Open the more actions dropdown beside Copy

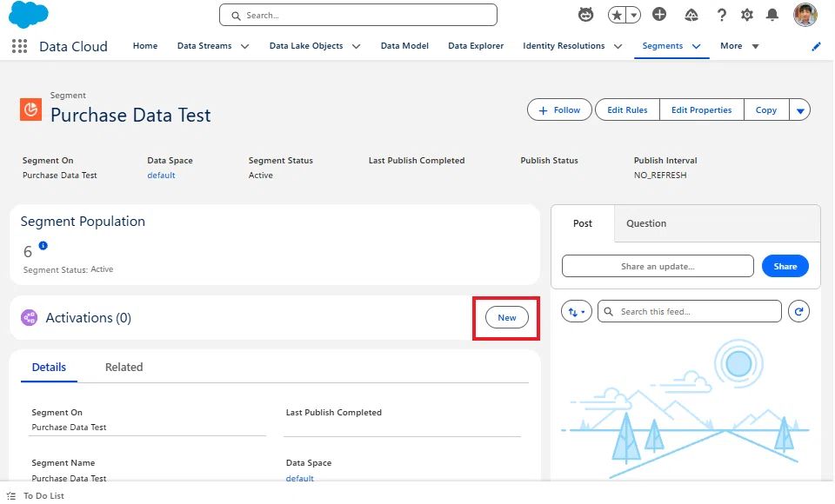pos(800,110)
